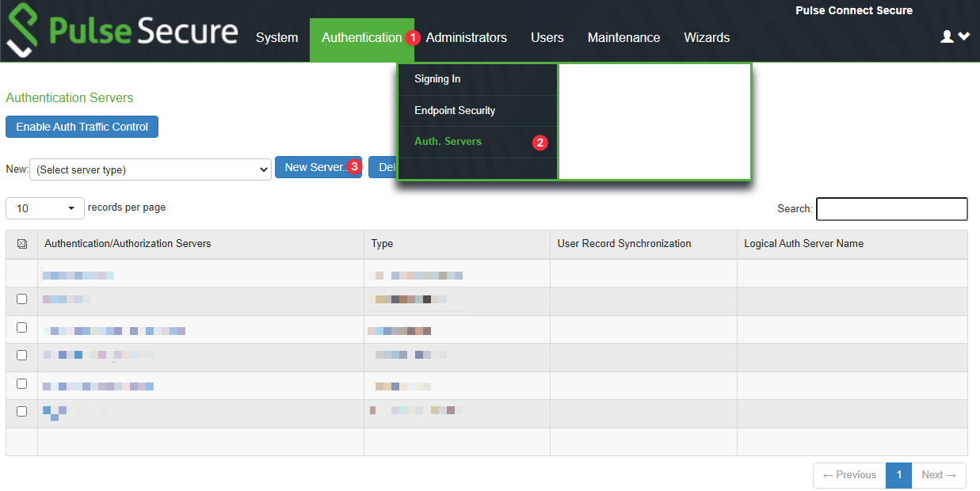The width and height of the screenshot is (980, 491).
Task: Expand the records per page dropdown
Action: (44, 208)
